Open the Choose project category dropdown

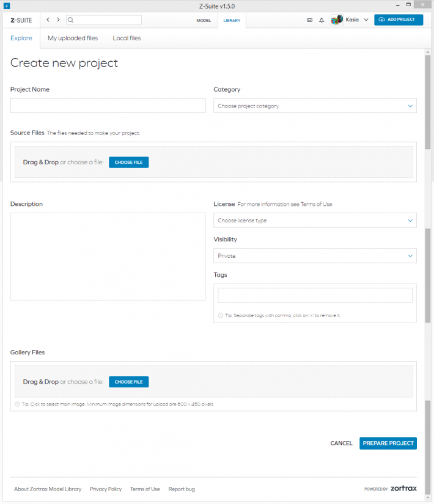pos(315,106)
